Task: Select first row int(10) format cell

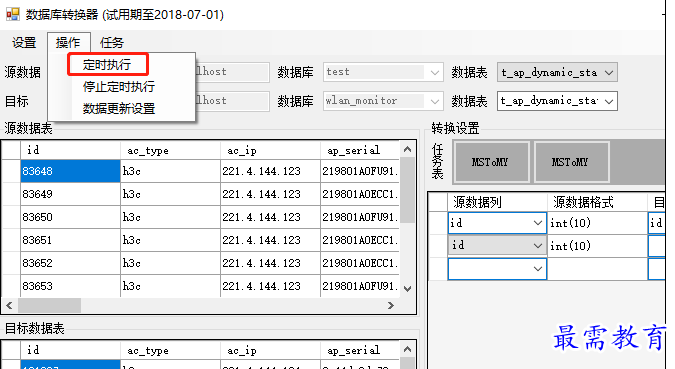Action: point(597,223)
